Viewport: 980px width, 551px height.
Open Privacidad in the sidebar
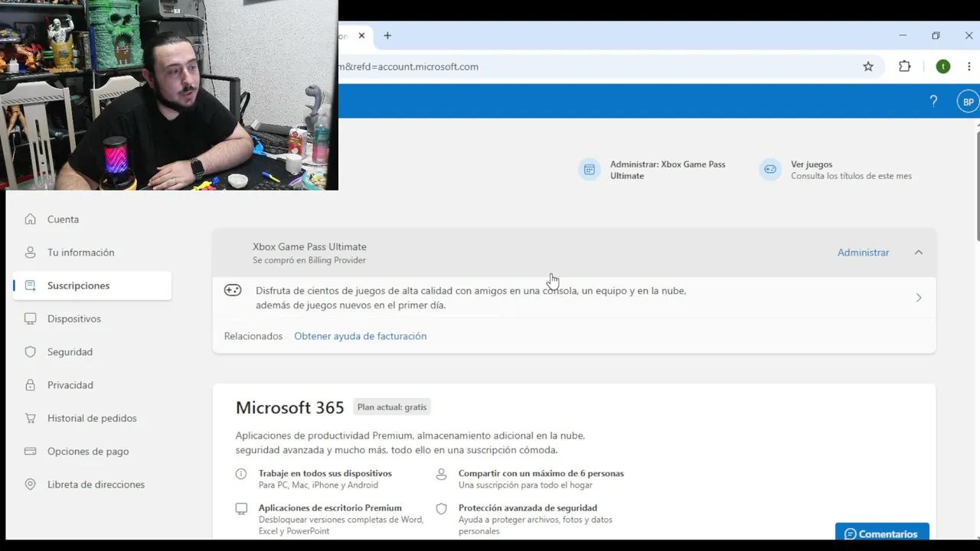70,385
